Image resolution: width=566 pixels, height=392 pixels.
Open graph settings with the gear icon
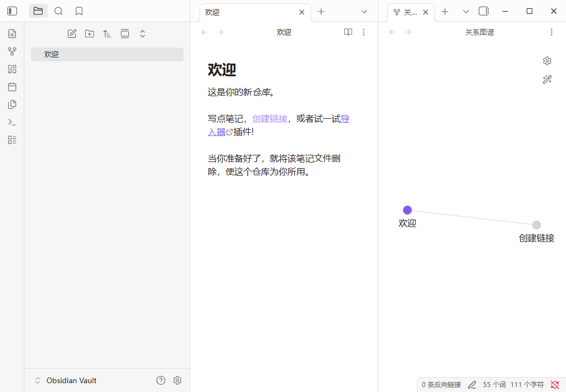pyautogui.click(x=547, y=61)
